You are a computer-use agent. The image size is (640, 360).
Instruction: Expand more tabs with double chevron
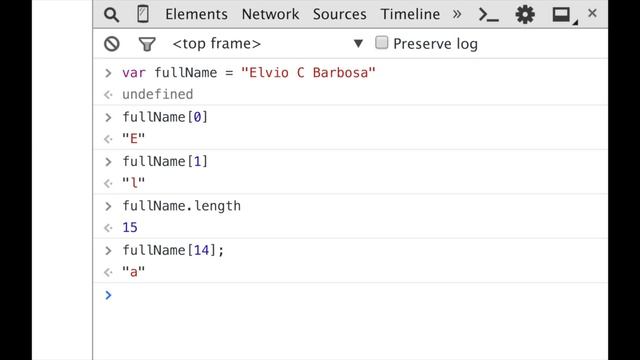point(457,14)
